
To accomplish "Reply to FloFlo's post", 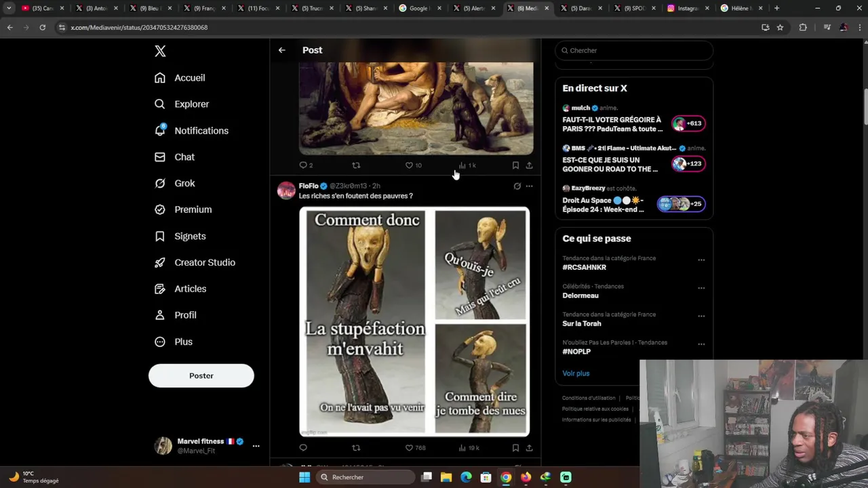I will [x=303, y=448].
